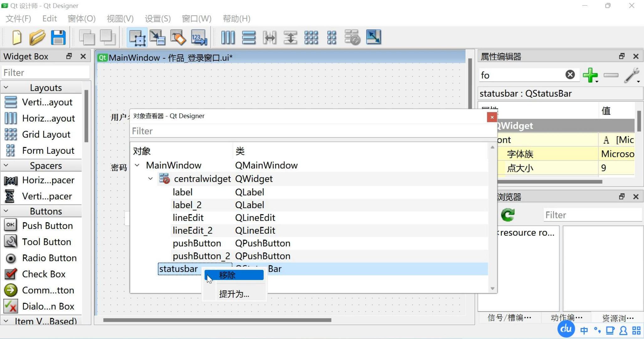The image size is (644, 339).
Task: Click the New Form toolbar icon
Action: 17,38
